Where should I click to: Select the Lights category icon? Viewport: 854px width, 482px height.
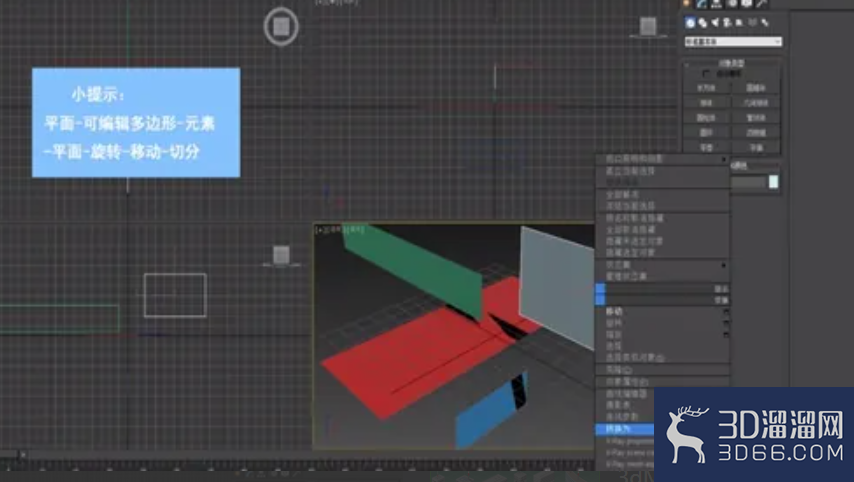click(x=715, y=22)
